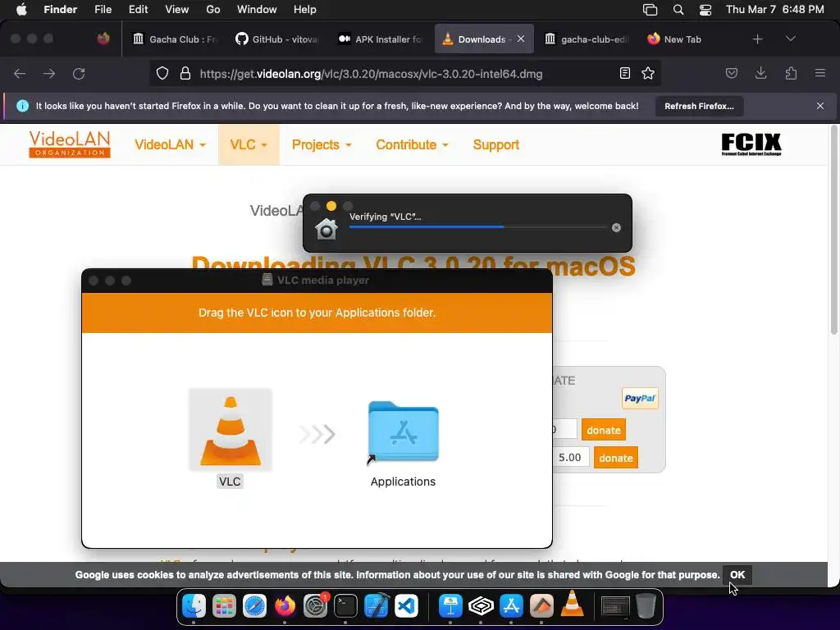Image resolution: width=840 pixels, height=630 pixels.
Task: Open the list all tabs chevron
Action: click(790, 39)
